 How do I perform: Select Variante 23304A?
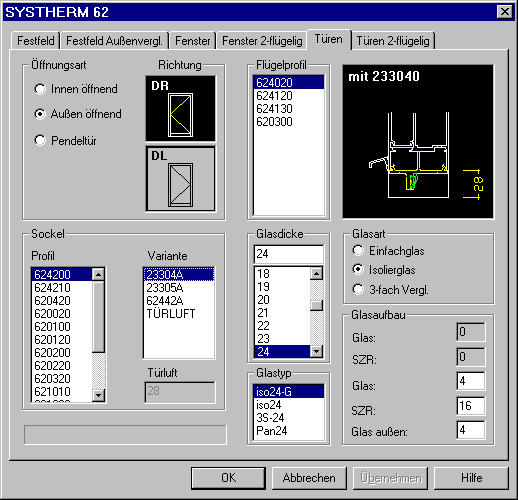pyautogui.click(x=179, y=275)
